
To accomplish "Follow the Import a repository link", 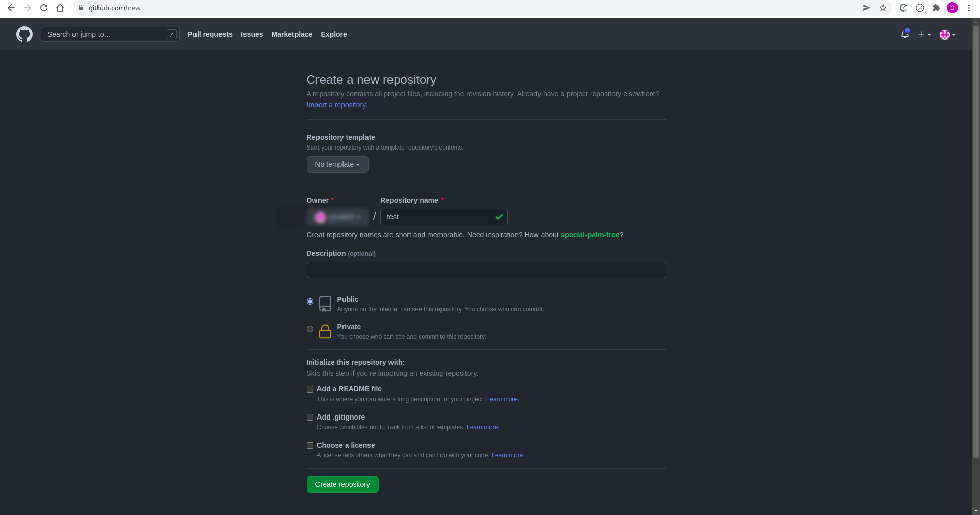I will coord(337,105).
